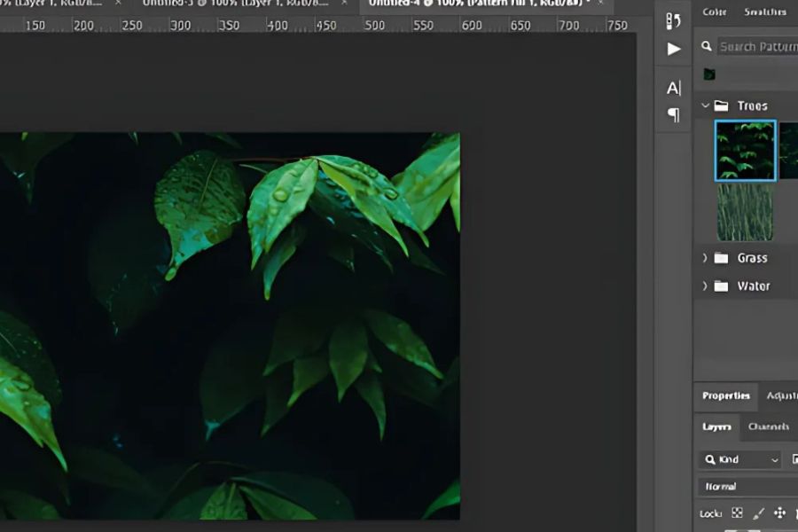Screen dimensions: 798x532
Task: Expand the Water pattern group
Action: coord(706,286)
